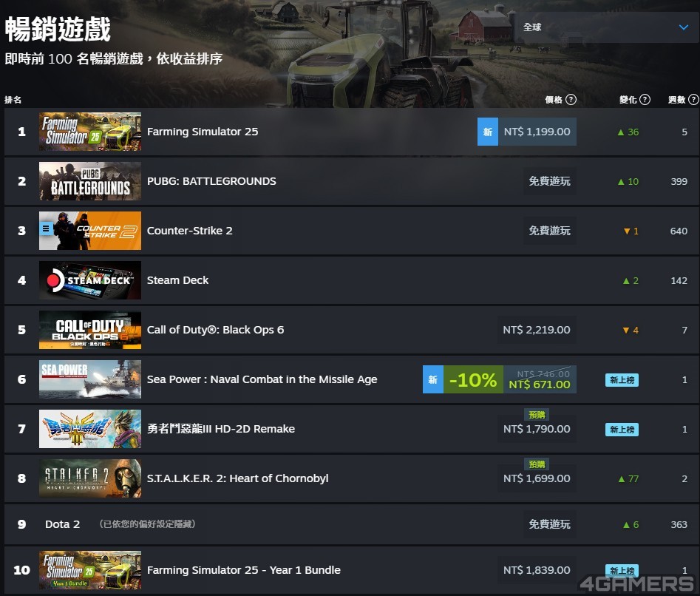Open the Farming Simulator 25 rank 1 thumbnail
This screenshot has width=700, height=596.
(90, 132)
